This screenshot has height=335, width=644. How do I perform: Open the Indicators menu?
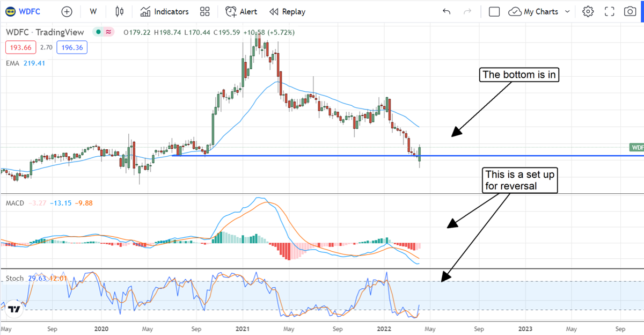point(164,11)
